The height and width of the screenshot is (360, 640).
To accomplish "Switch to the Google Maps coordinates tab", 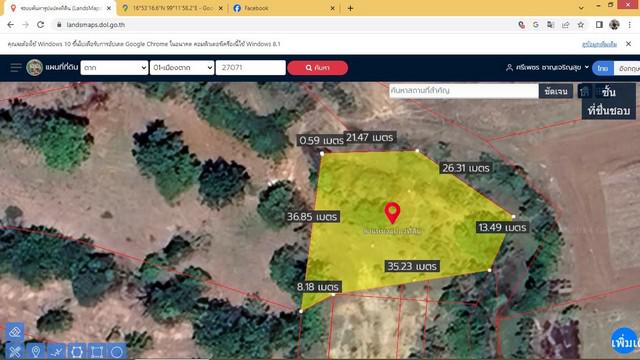I will pyautogui.click(x=172, y=8).
